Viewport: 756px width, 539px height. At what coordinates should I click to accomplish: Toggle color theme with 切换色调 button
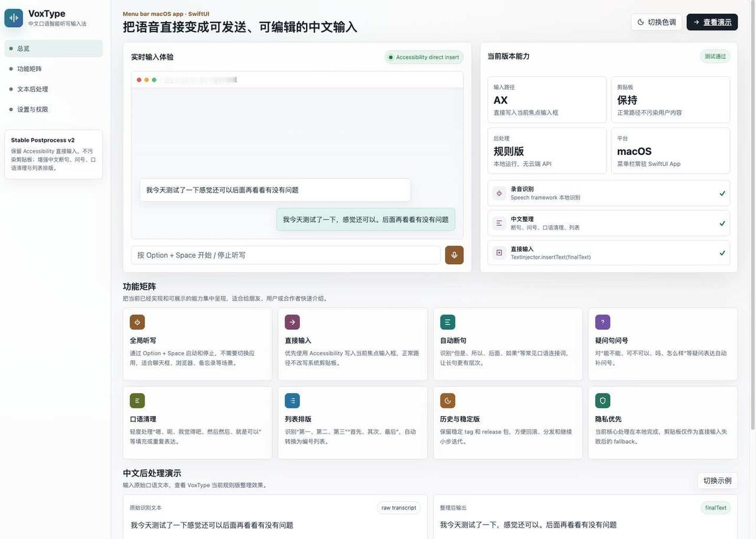coord(656,22)
